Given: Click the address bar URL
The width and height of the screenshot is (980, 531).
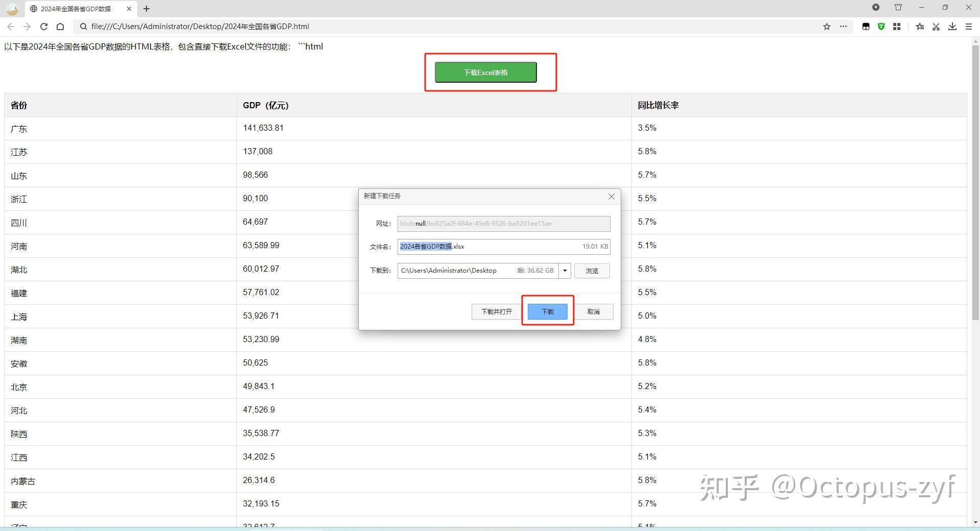Looking at the screenshot, I should pos(200,27).
